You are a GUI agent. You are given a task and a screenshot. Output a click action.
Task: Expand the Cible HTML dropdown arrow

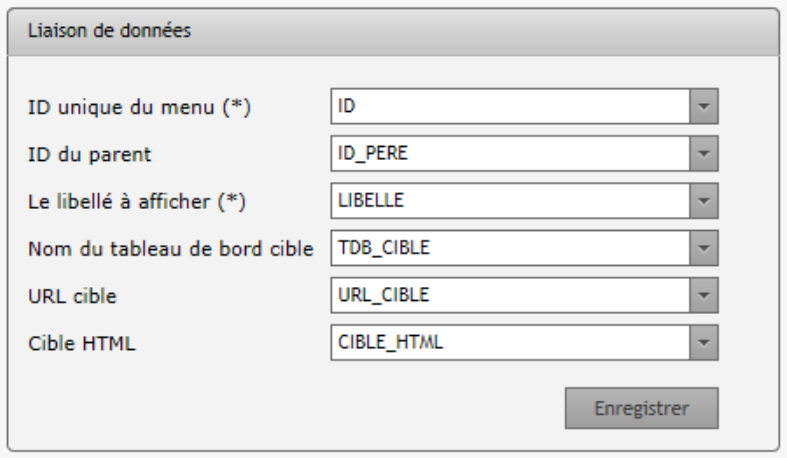click(704, 343)
